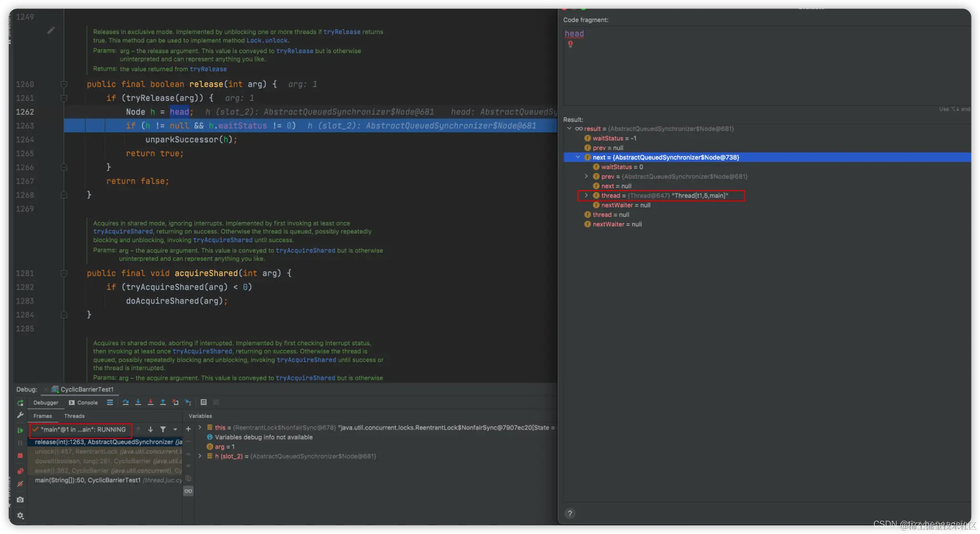The width and height of the screenshot is (980, 534).
Task: Force step into (red arrow)
Action: [151, 403]
